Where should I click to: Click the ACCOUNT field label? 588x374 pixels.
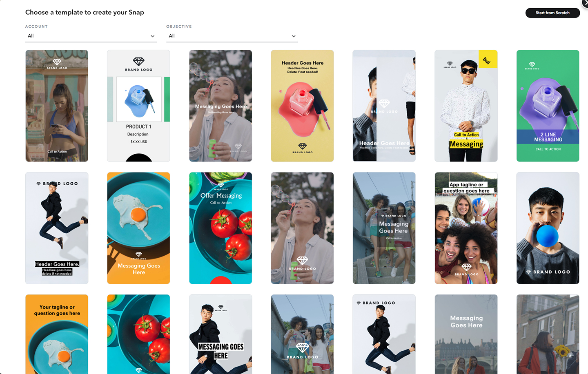point(36,27)
